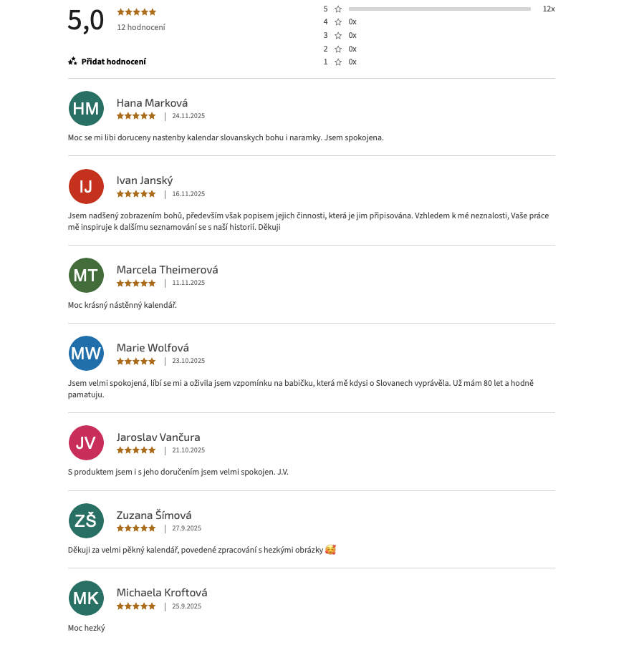Click reviewer name Hana Marková
Screen dimensions: 644x645
(x=152, y=103)
